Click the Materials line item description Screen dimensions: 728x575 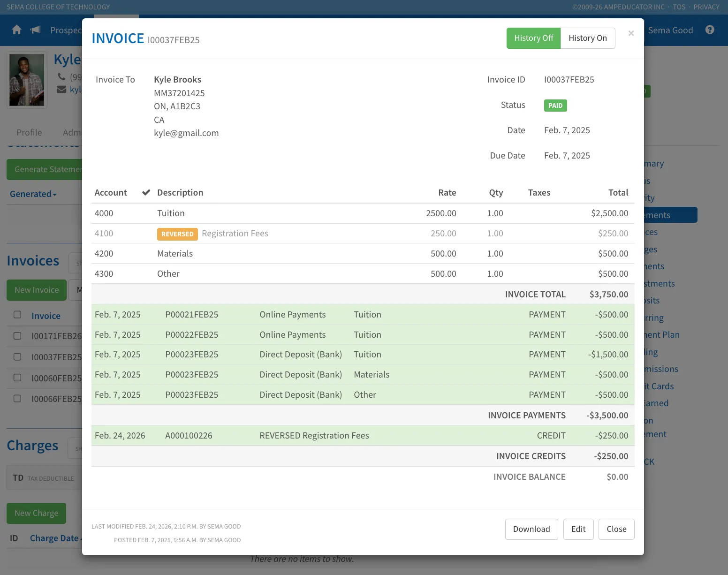pos(175,253)
